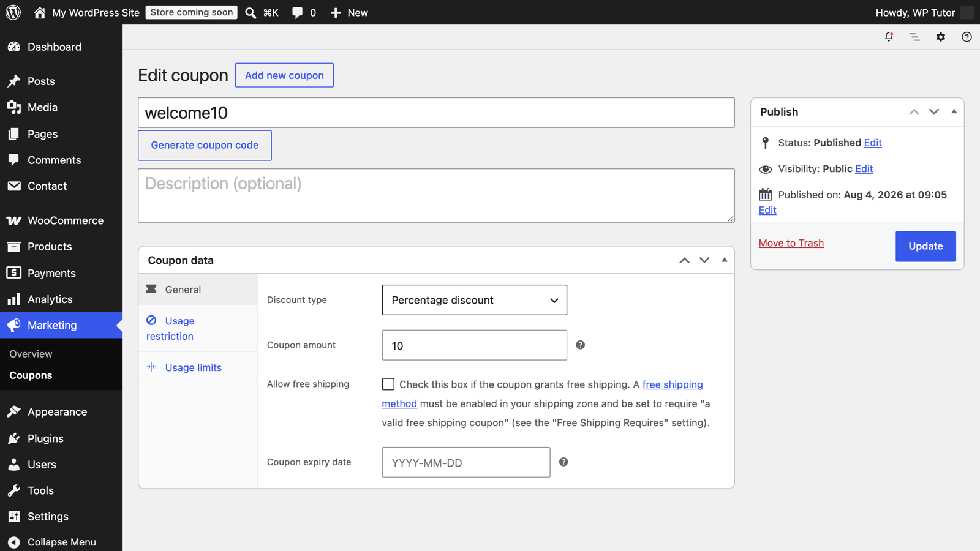The height and width of the screenshot is (551, 980).
Task: Click the Marketing megaphone icon
Action: [14, 325]
